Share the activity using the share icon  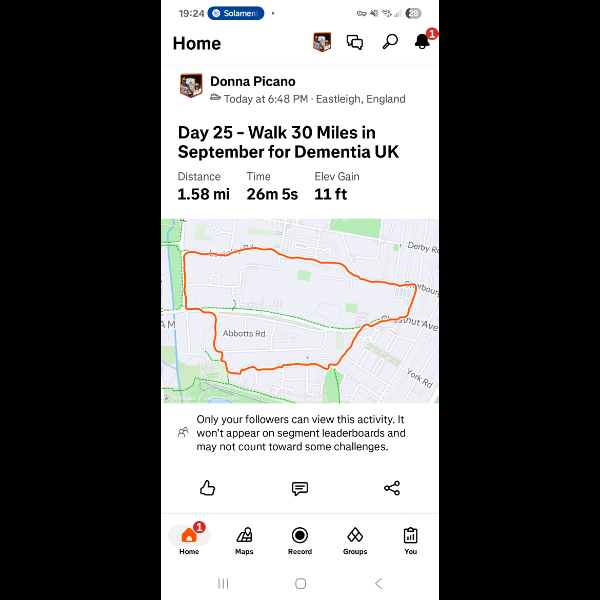point(392,488)
